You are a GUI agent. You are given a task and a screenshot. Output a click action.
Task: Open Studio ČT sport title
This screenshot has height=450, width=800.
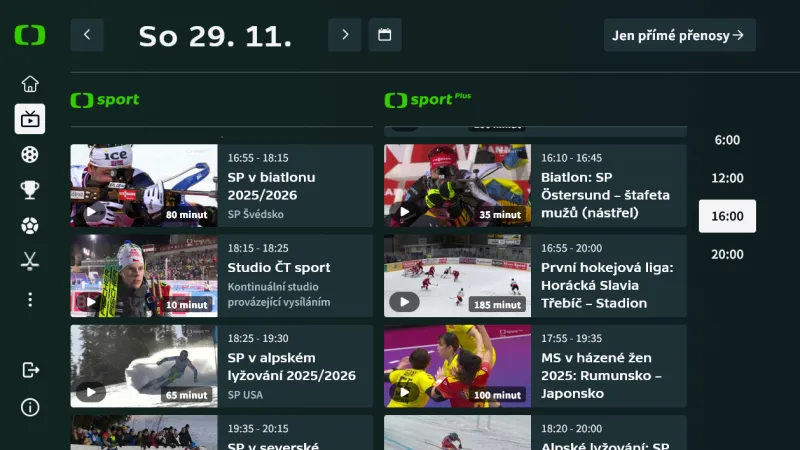[279, 267]
